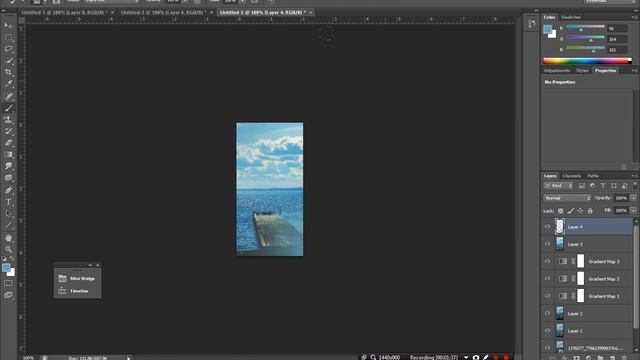Select the Lasso tool
Viewport: 640px width, 360px height.
point(8,49)
